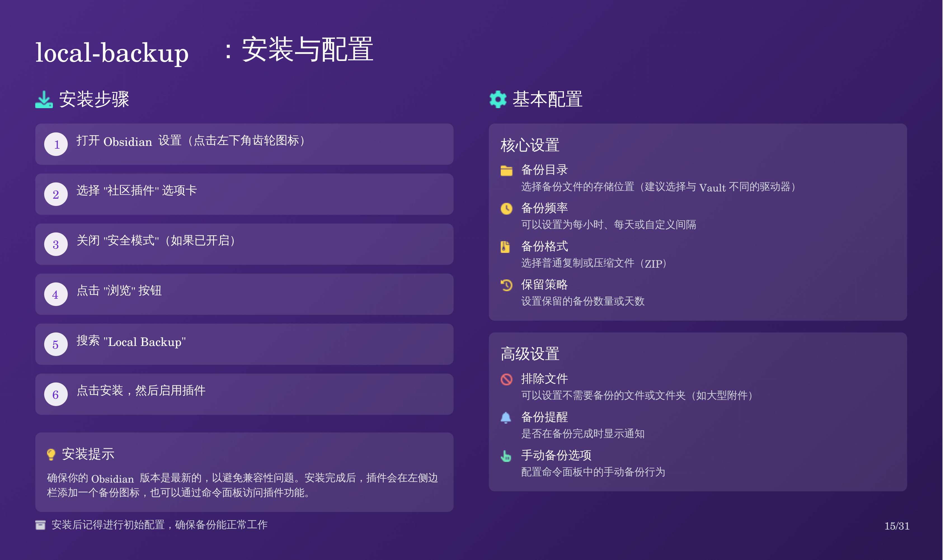The image size is (943, 560).
Task: Click step number 1 circle
Action: (x=56, y=144)
